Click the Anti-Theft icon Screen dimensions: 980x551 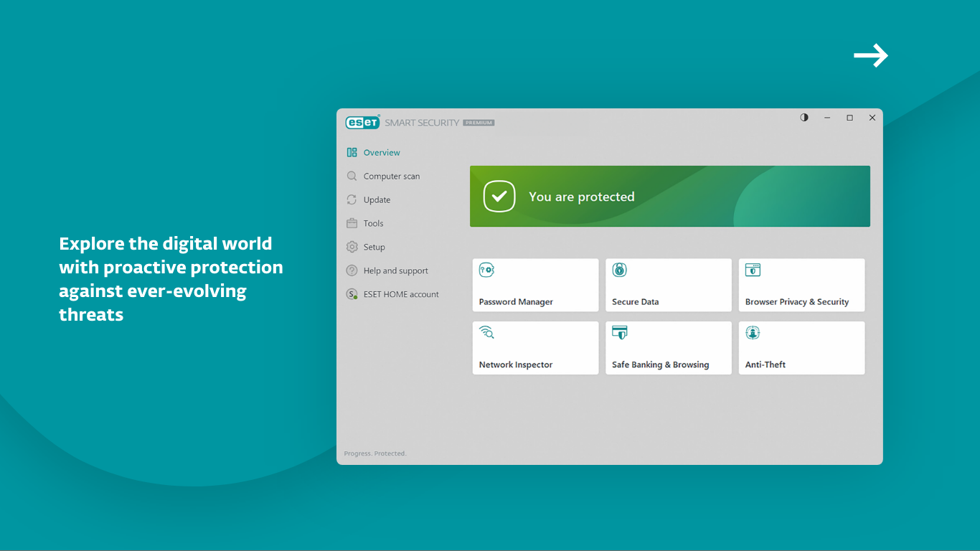[753, 332]
